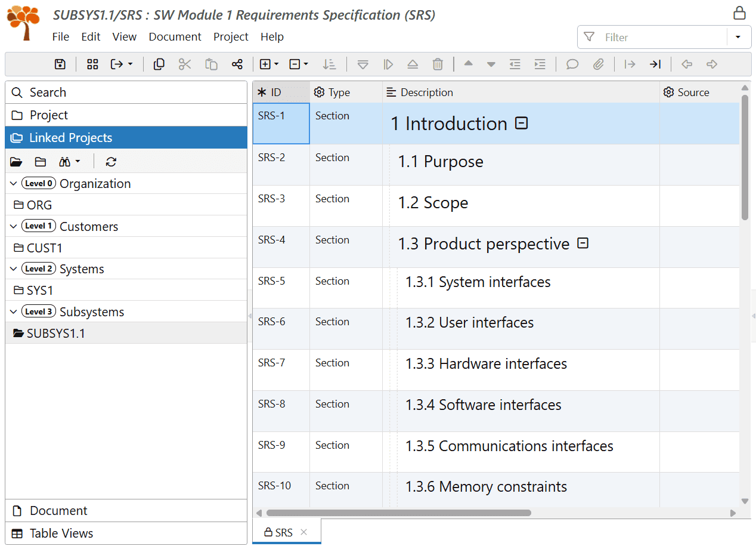This screenshot has height=546, width=756.
Task: Open the collapse (minus box) dropdown
Action: click(x=299, y=64)
